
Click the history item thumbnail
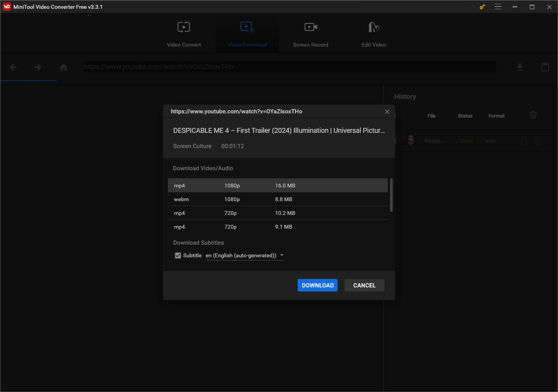(x=411, y=140)
